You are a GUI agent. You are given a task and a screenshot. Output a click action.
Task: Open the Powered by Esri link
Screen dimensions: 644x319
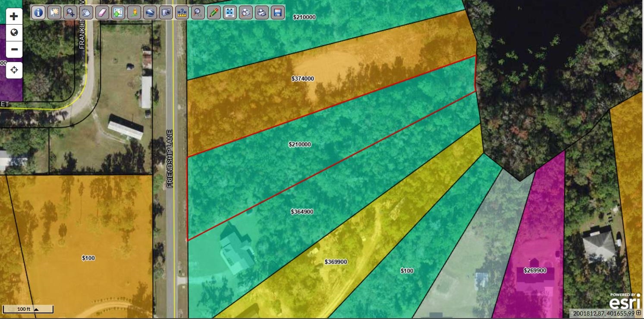[x=625, y=301]
